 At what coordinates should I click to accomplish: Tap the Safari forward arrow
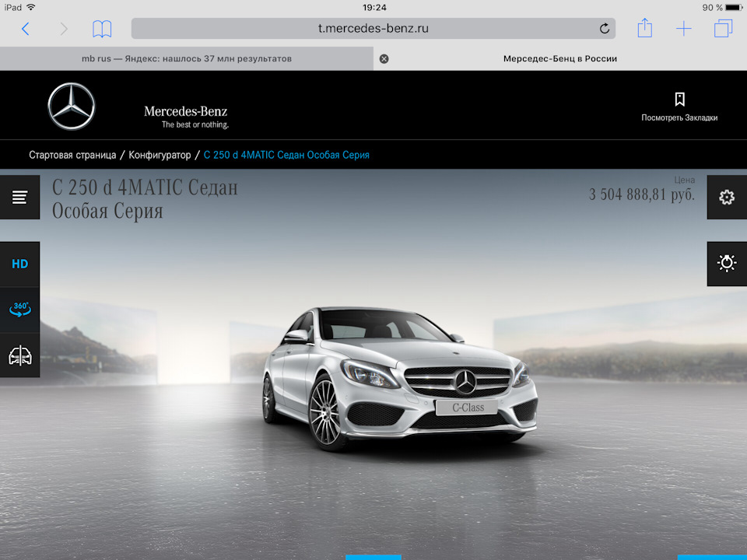(x=64, y=29)
